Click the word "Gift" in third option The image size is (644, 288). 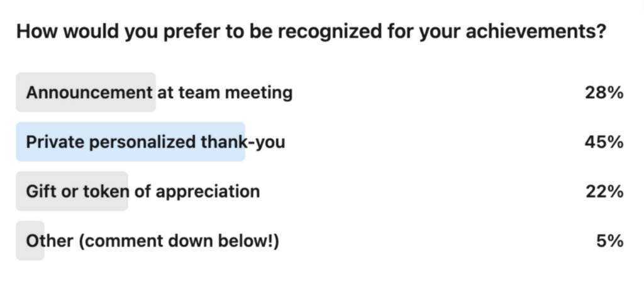[x=40, y=191]
